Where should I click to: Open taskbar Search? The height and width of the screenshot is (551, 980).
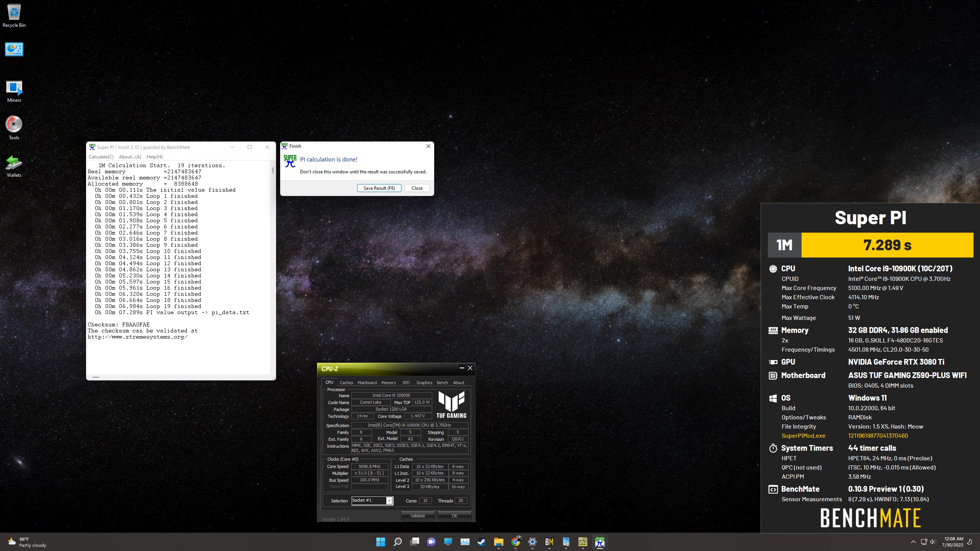point(397,542)
